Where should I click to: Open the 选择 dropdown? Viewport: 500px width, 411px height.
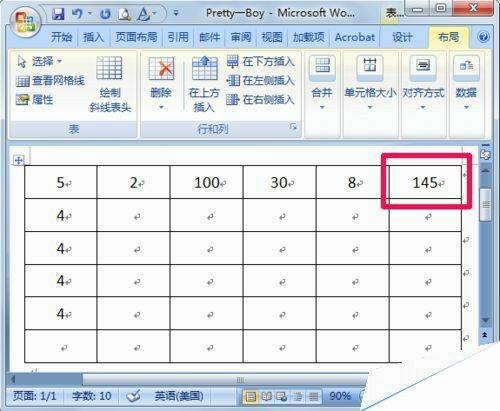point(39,61)
